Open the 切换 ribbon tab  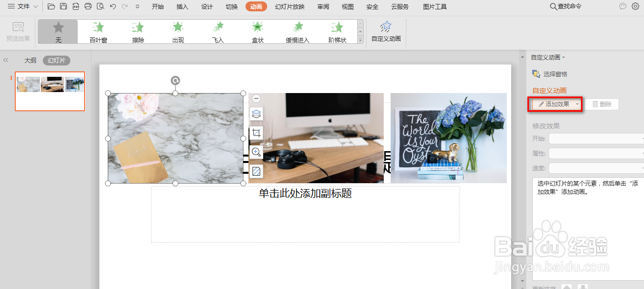(x=232, y=6)
